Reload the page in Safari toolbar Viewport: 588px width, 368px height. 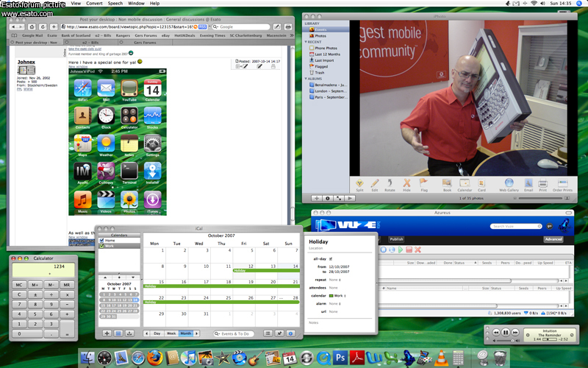[x=43, y=26]
